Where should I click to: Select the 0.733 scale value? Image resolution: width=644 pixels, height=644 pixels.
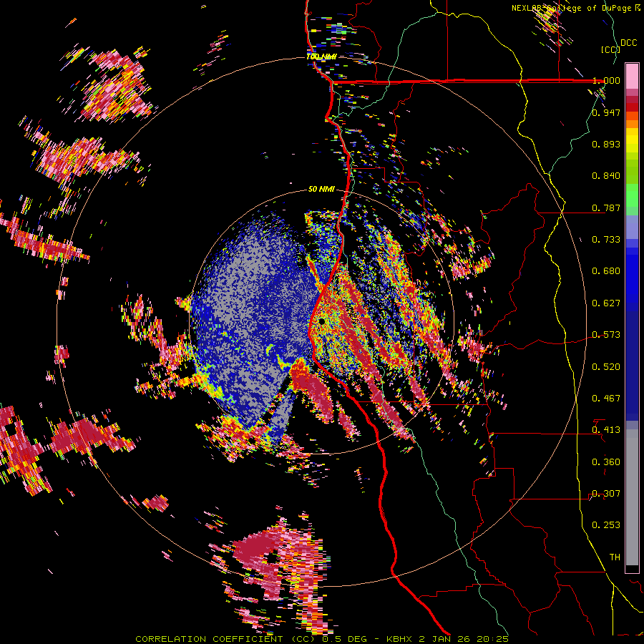coord(606,240)
